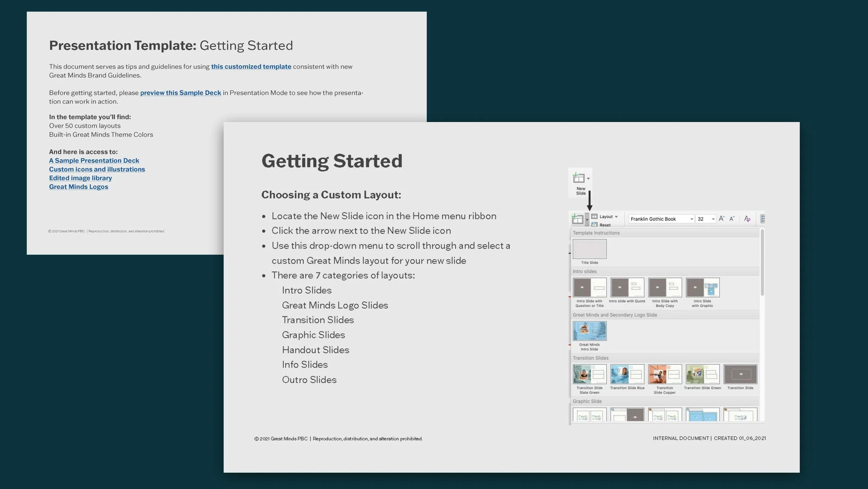Screen dimensions: 868x489
Task: Click 'Built-in Great Minds Theme Colors' text
Action: coord(101,135)
